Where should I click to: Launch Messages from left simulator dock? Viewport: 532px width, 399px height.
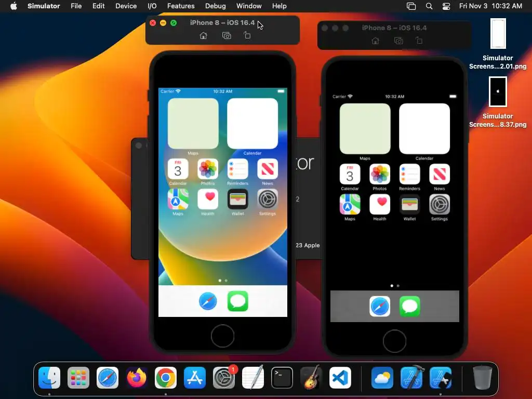pos(237,301)
